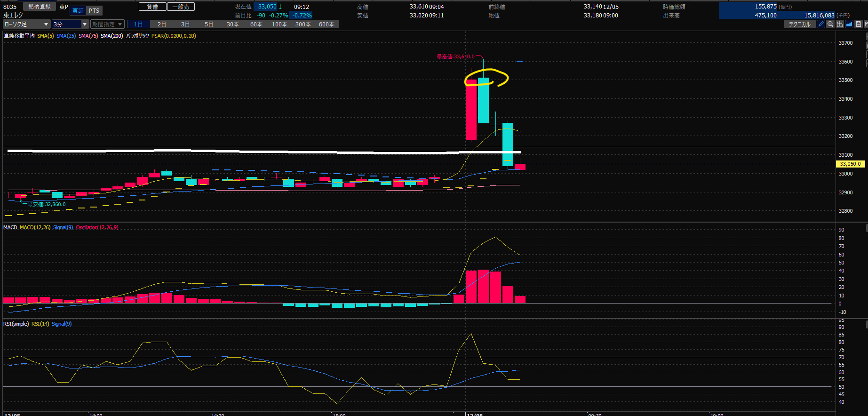The image size is (868, 416).
Task: Click the volume-by-price 出 icon
Action: click(840, 24)
